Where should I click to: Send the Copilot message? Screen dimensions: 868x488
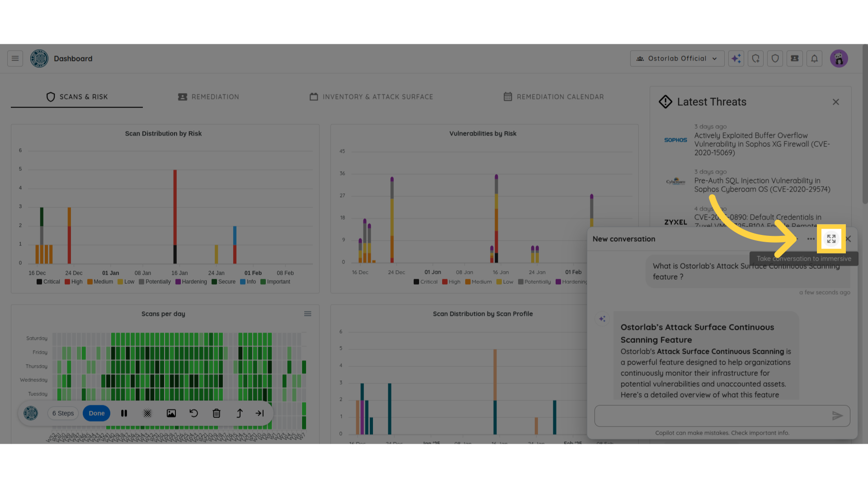click(x=837, y=416)
